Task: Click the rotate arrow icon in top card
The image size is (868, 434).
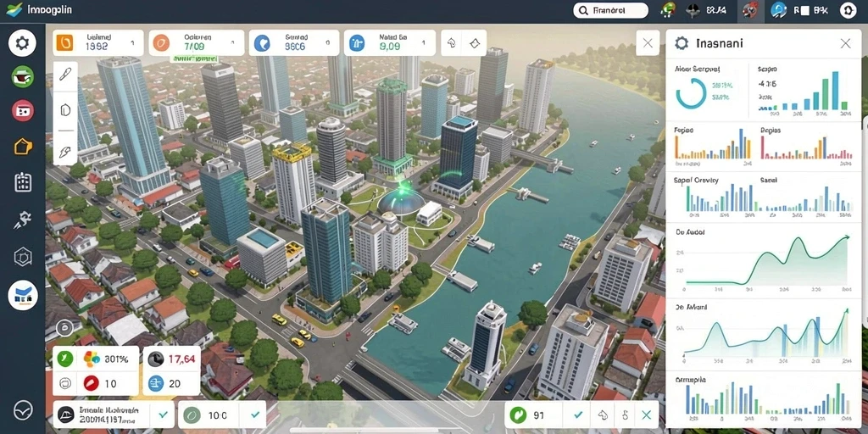Action: [x=452, y=42]
